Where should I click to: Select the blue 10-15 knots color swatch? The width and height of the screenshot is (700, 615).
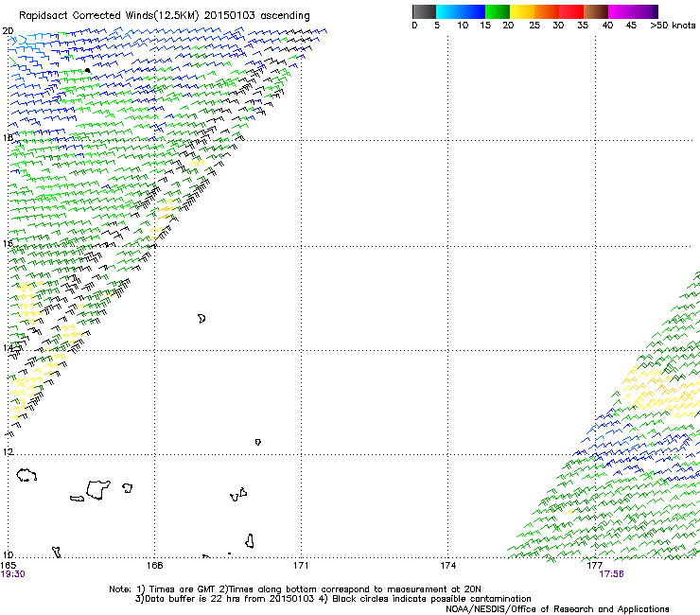[473, 11]
